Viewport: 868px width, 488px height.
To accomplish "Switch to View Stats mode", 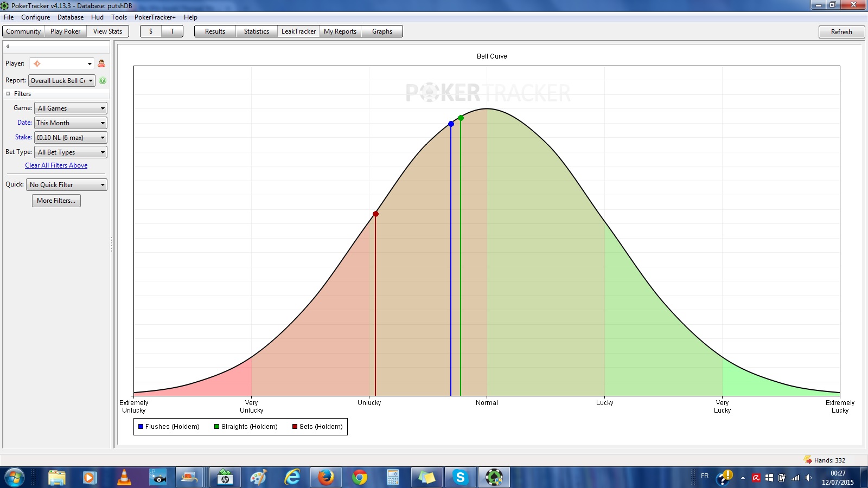I will (x=107, y=31).
